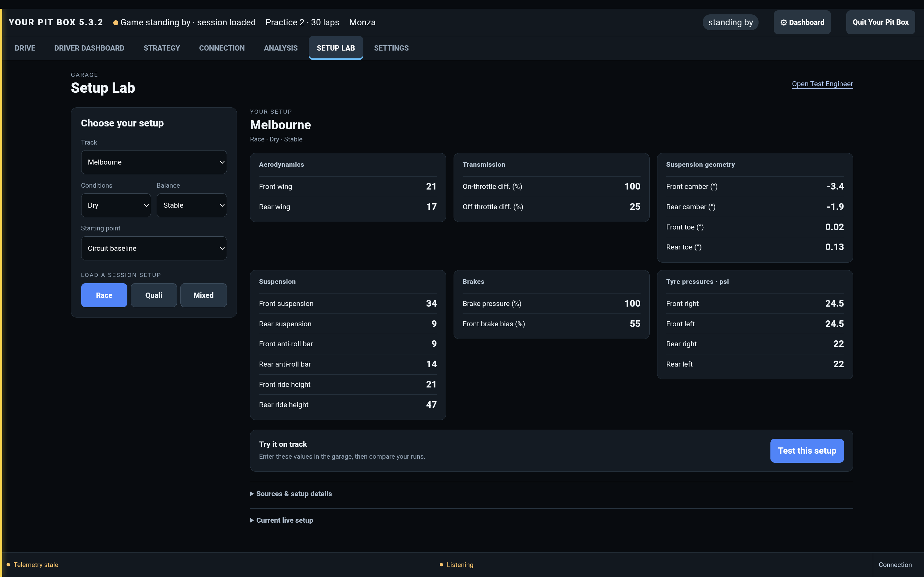This screenshot has height=577, width=924.
Task: Click the Rear anti-roll bar row
Action: [347, 364]
